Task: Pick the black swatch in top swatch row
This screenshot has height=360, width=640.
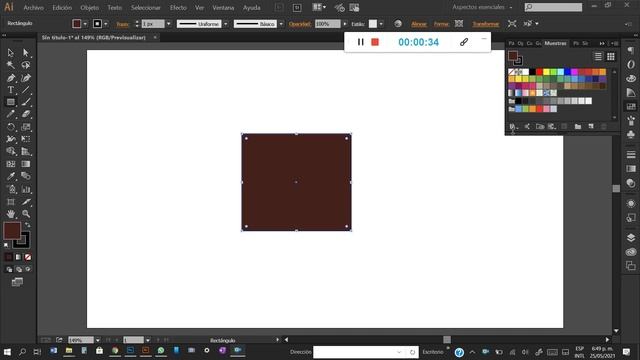Action: pyautogui.click(x=532, y=72)
